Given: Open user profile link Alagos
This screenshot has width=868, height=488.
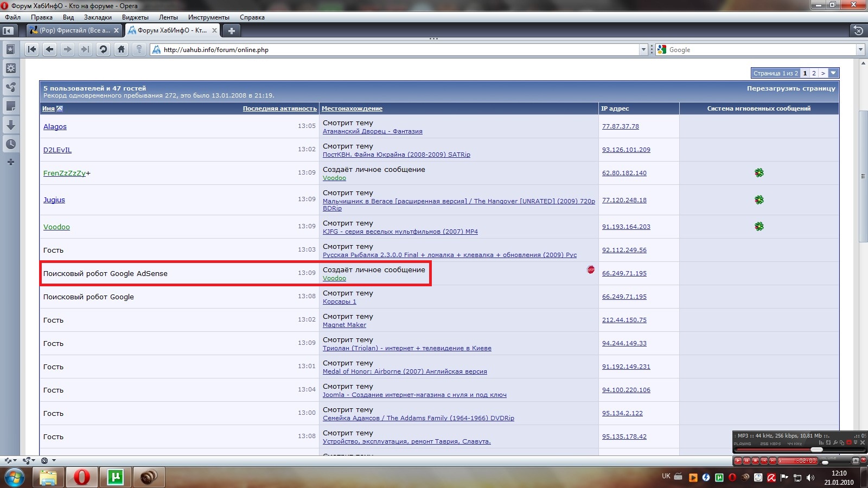Looking at the screenshot, I should (x=55, y=126).
